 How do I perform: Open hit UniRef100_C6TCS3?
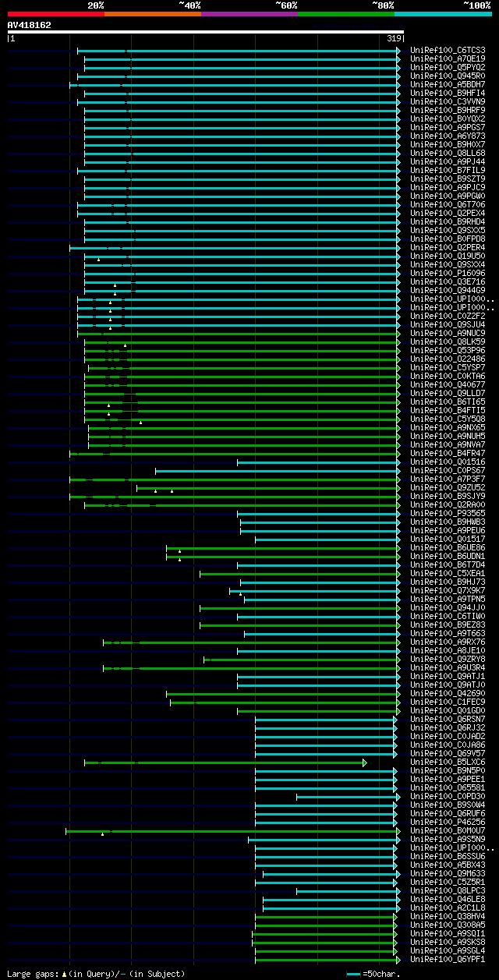[448, 51]
